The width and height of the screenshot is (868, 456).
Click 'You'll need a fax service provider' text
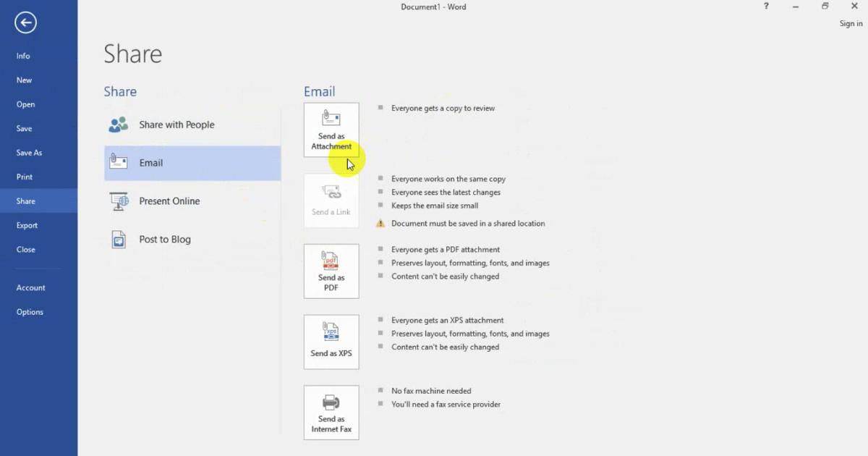(x=446, y=405)
